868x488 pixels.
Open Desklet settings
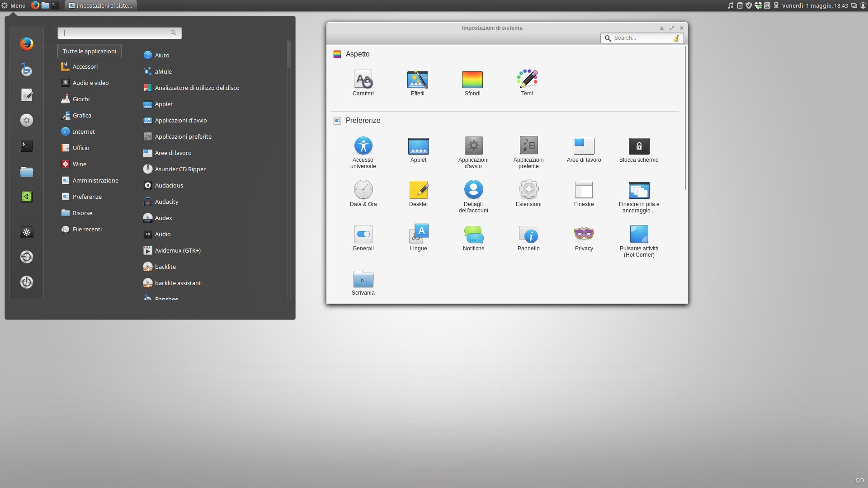[418, 193]
